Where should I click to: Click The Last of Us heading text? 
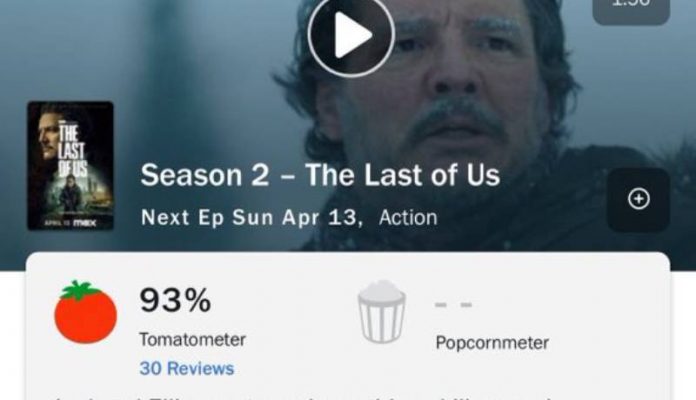(x=403, y=175)
